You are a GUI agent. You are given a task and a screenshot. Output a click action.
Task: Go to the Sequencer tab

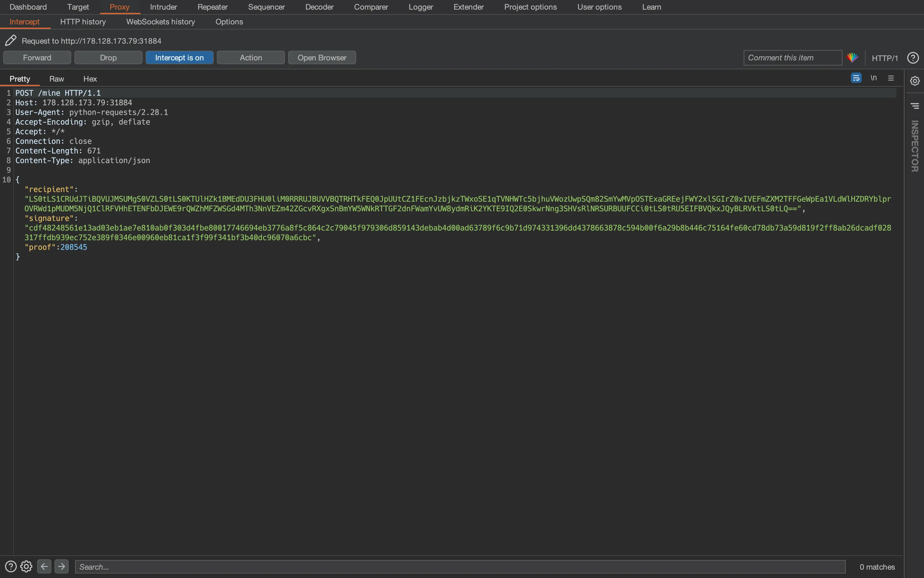pyautogui.click(x=267, y=7)
